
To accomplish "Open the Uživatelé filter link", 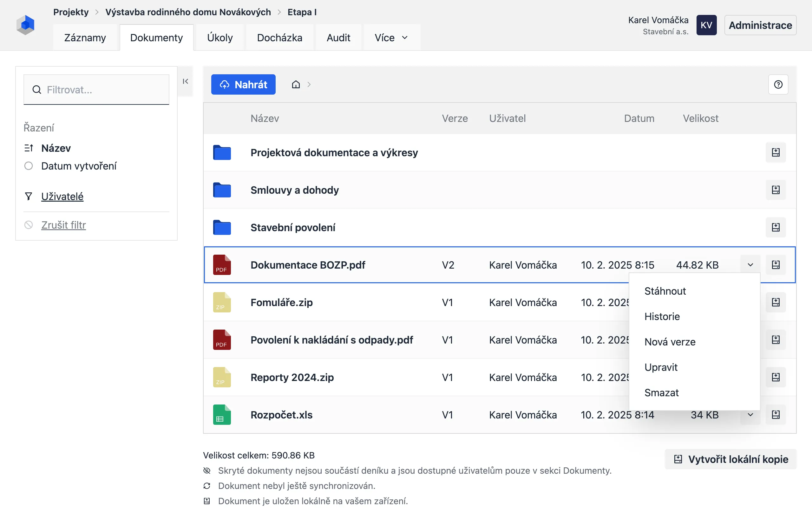I will tap(62, 196).
